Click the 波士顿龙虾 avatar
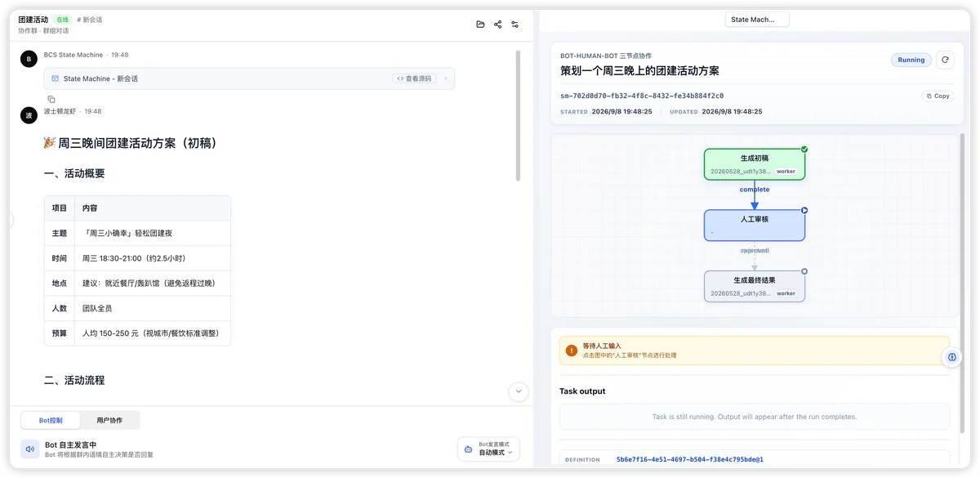Screen dimensions: 980x478 (x=29, y=115)
